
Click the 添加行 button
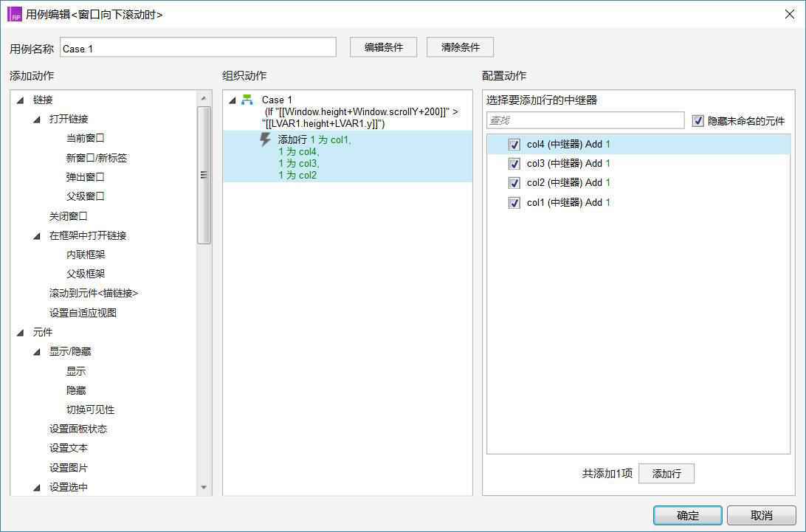[666, 474]
